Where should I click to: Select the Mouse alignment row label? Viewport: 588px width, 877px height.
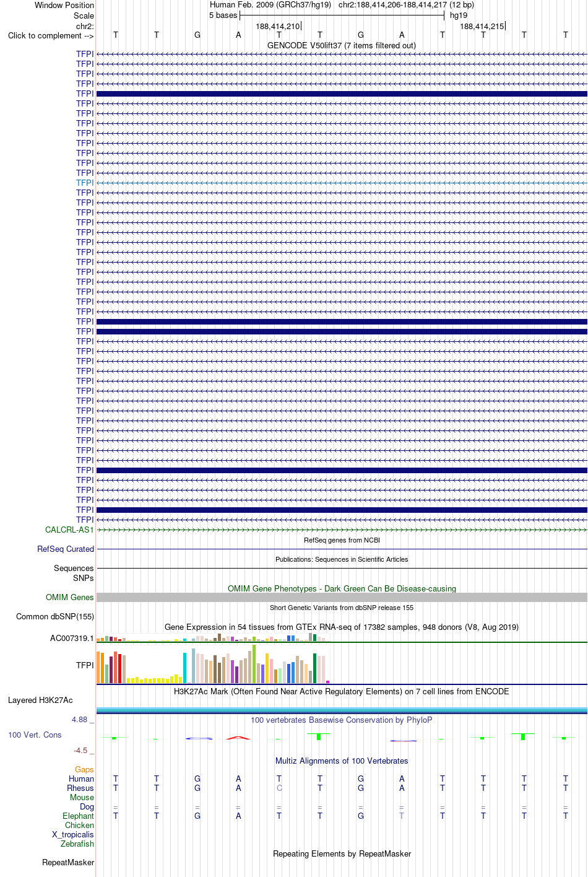pos(82,797)
